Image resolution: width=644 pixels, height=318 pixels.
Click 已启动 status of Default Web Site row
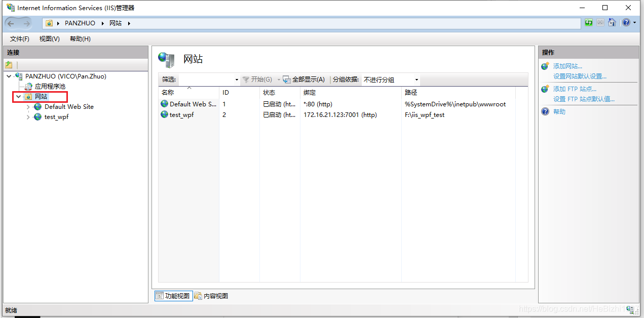279,104
